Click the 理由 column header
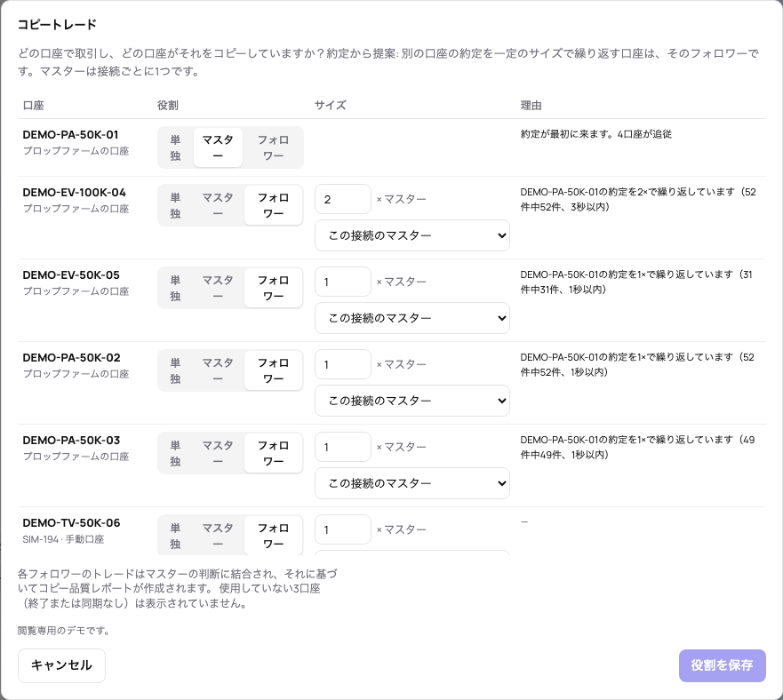The image size is (783, 700). click(531, 106)
